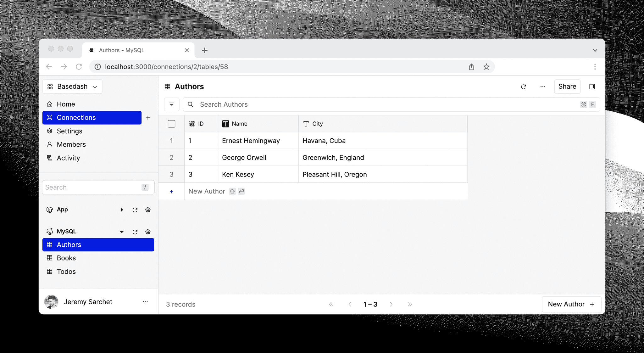
Task: Expand the App connection tables
Action: click(122, 210)
